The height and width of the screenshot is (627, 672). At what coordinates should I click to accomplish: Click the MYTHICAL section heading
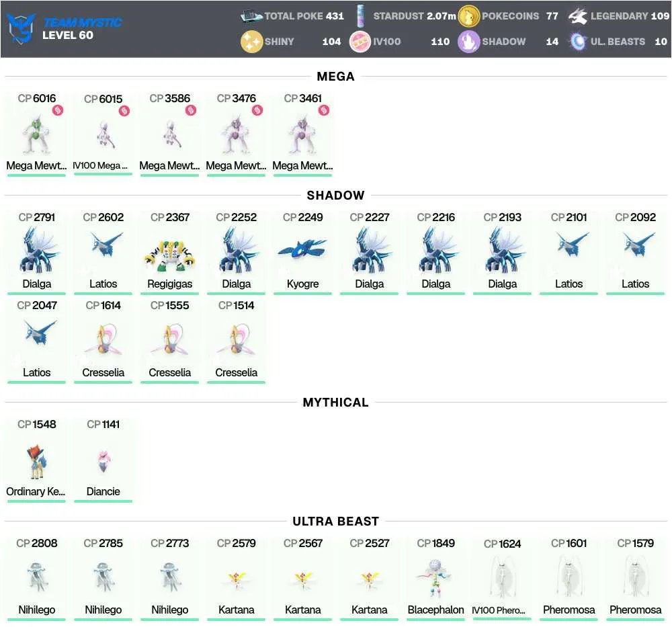click(335, 403)
